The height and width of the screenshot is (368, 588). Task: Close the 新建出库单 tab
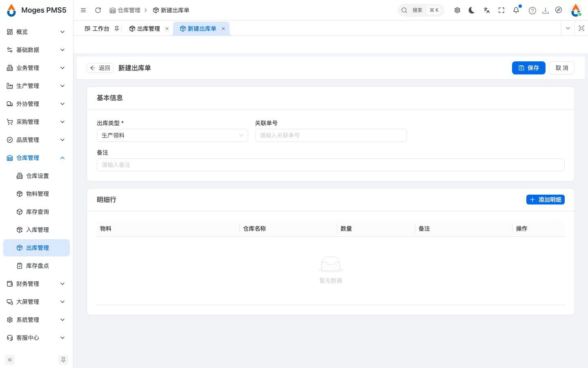click(223, 29)
